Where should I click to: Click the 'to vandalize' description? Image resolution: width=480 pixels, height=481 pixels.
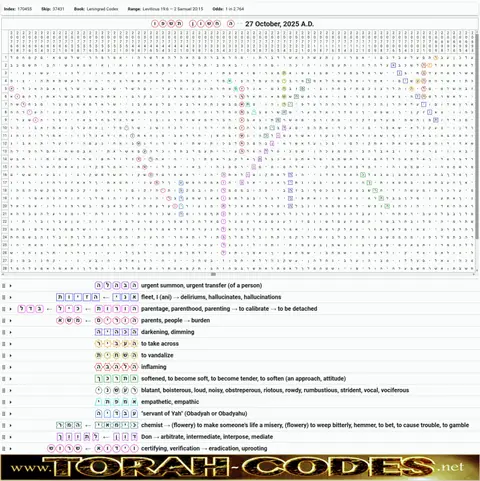pyautogui.click(x=157, y=355)
